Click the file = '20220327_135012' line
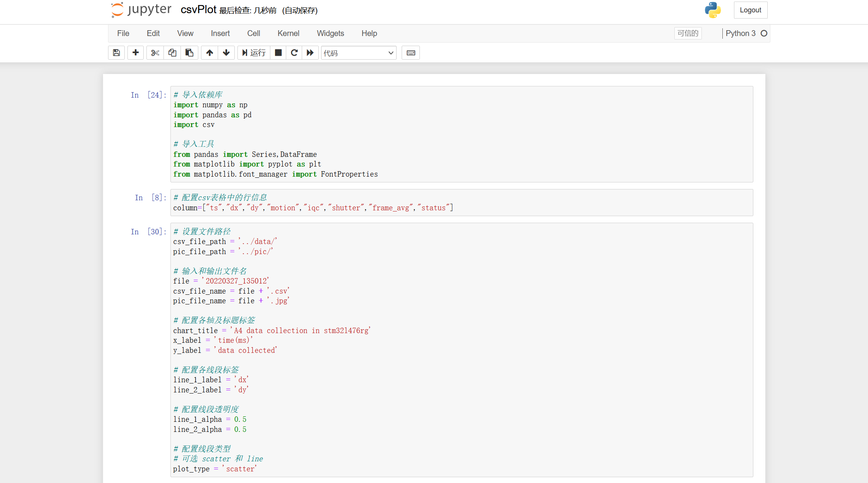Viewport: 868px width, 483px height. (x=221, y=281)
